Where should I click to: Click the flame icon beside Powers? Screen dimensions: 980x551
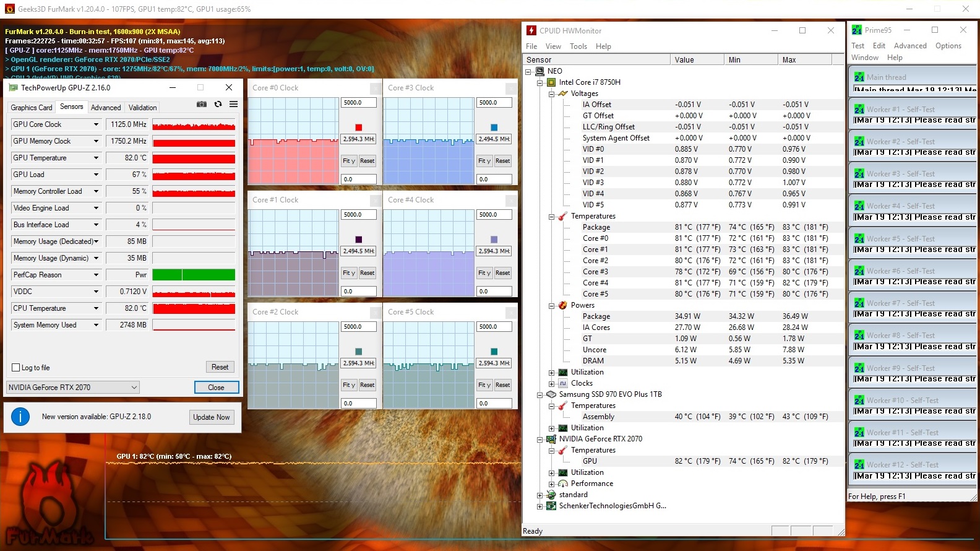[x=563, y=305]
